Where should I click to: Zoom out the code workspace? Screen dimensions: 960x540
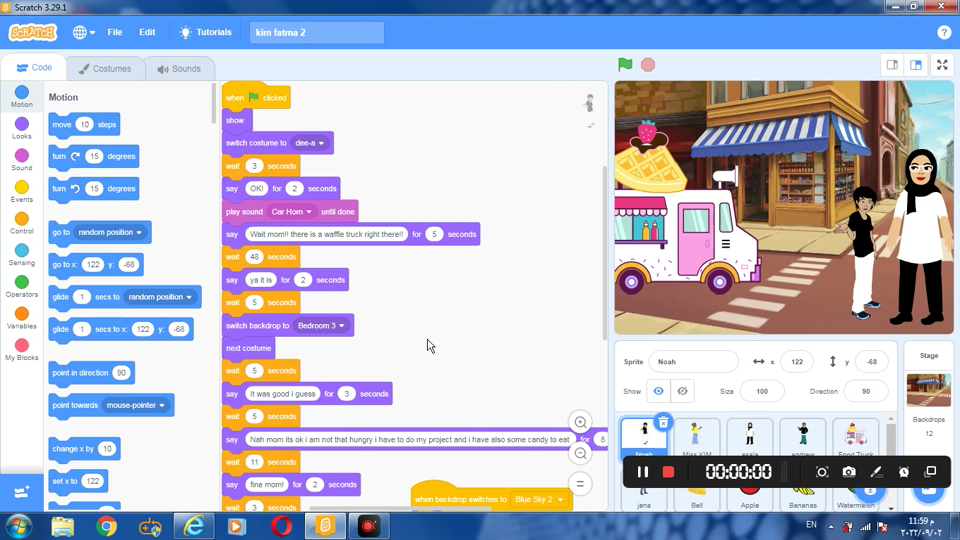click(580, 454)
